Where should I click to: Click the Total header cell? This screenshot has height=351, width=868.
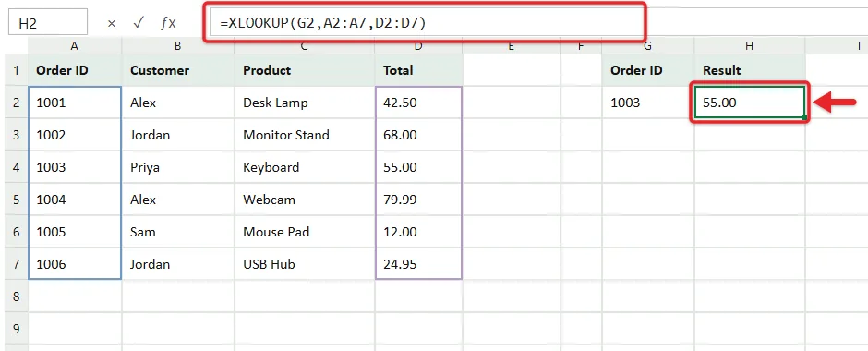pos(418,70)
